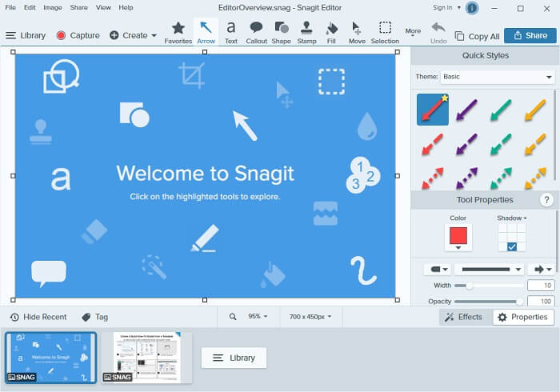Screen dimensions: 560x392
Task: Open the 95% zoom level dropdown
Action: tap(258, 317)
